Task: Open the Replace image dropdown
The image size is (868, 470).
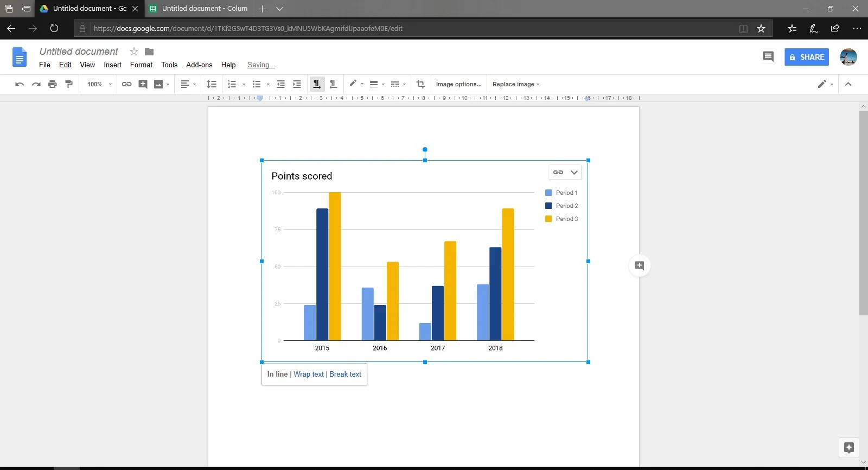Action: [x=515, y=84]
